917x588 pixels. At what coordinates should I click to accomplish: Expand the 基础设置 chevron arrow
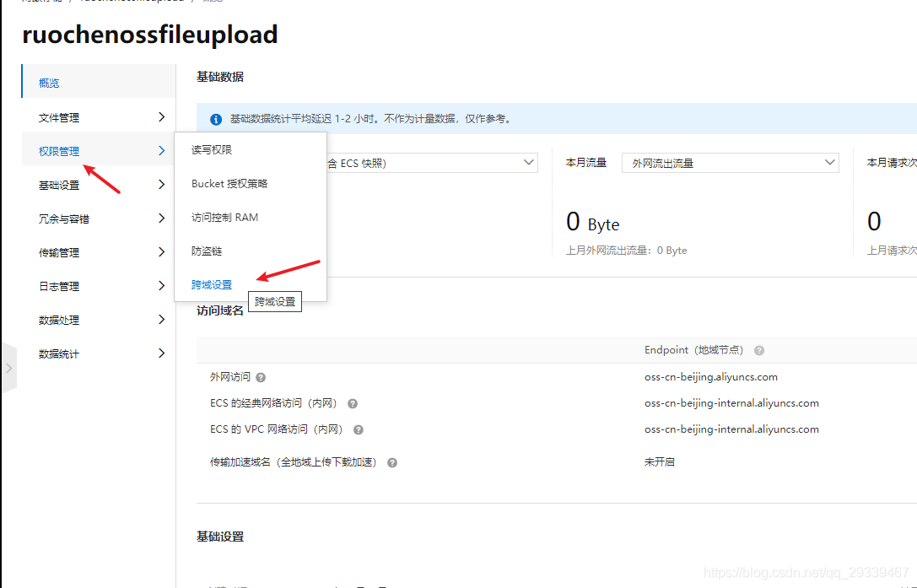click(x=161, y=185)
